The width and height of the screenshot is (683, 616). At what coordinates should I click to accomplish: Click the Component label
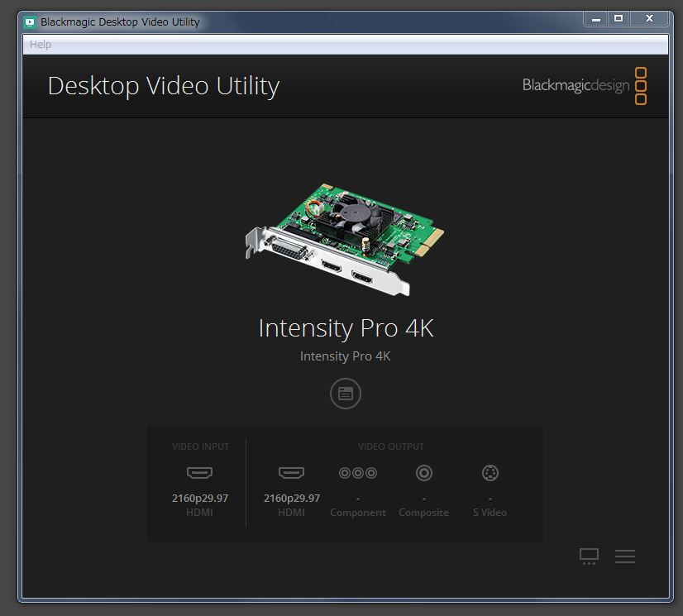(358, 513)
